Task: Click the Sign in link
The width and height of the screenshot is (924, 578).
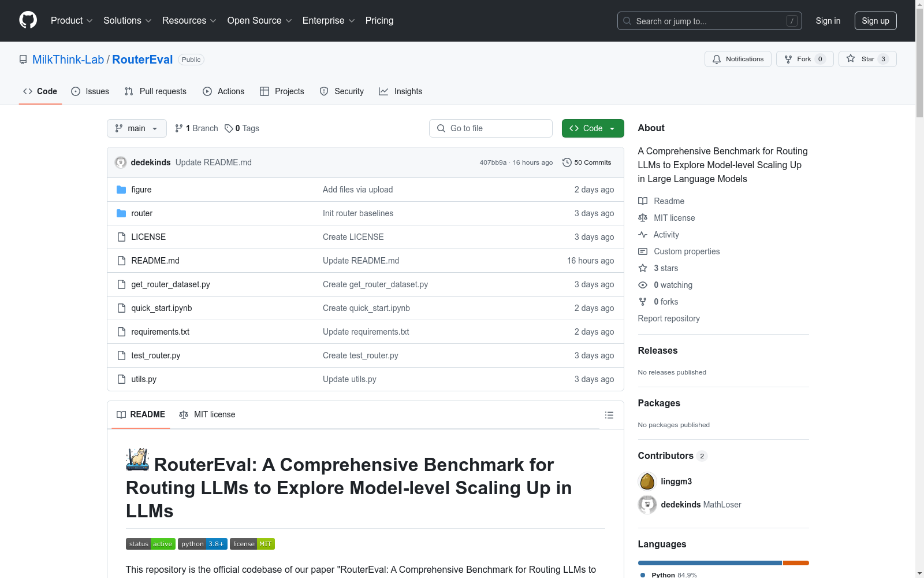Action: coord(828,21)
